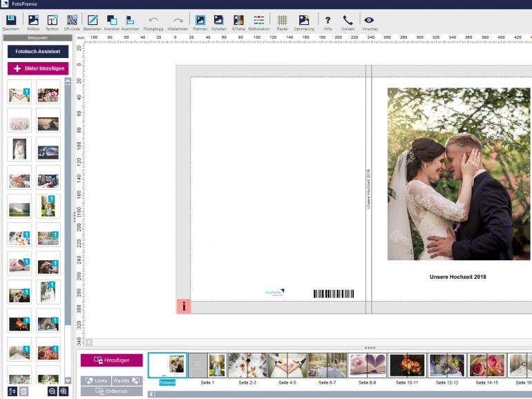
Task: Click the 'Einband' label under cover thumbnail
Action: [167, 382]
